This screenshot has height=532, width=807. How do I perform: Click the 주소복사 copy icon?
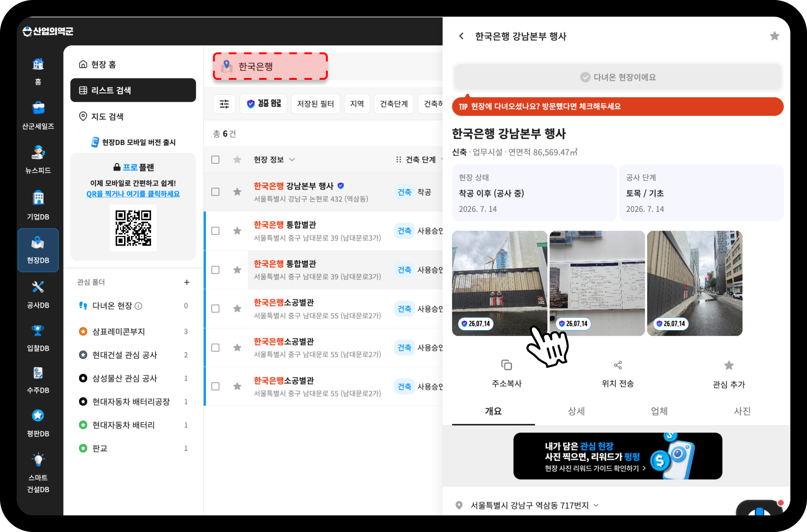point(506,365)
